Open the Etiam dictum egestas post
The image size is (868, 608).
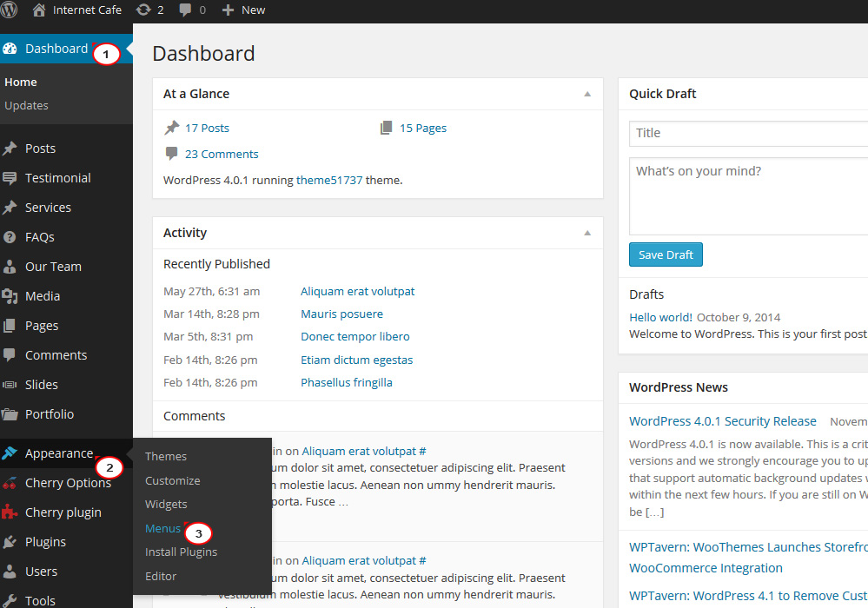coord(356,360)
